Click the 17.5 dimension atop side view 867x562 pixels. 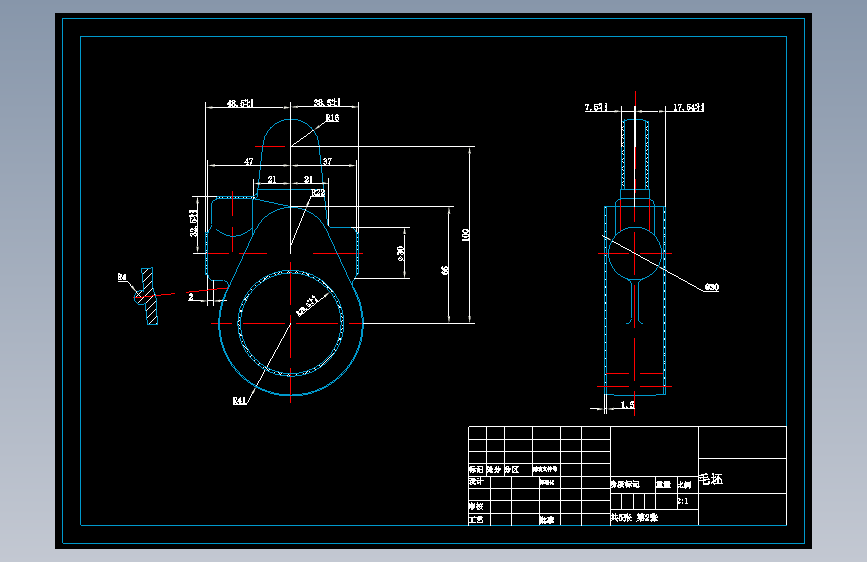pyautogui.click(x=688, y=107)
